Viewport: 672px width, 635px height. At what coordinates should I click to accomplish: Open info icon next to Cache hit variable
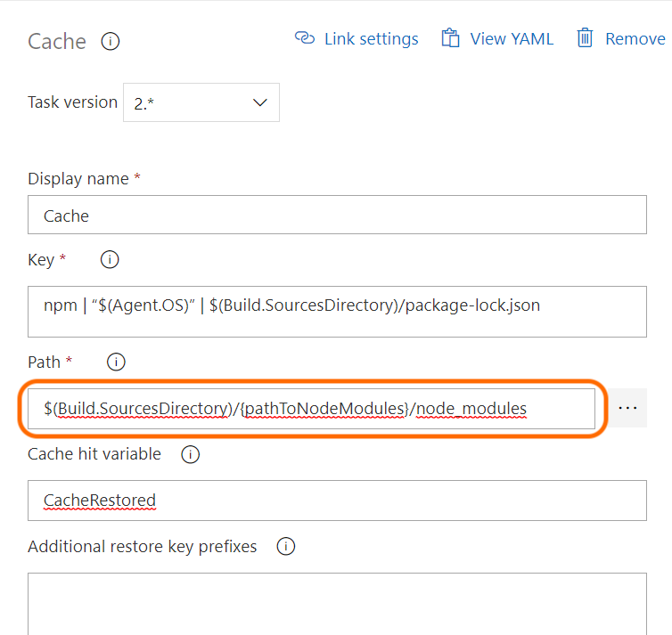click(x=190, y=454)
